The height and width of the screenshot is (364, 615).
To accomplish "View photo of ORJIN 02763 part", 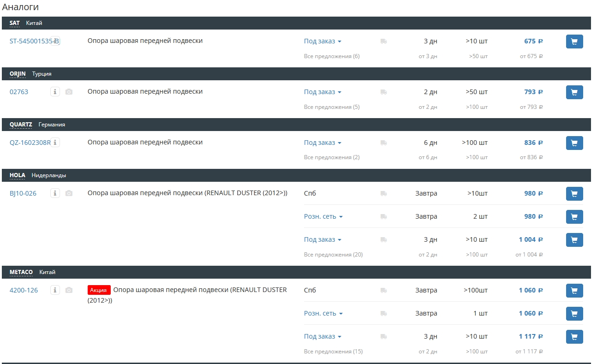I will tap(69, 92).
